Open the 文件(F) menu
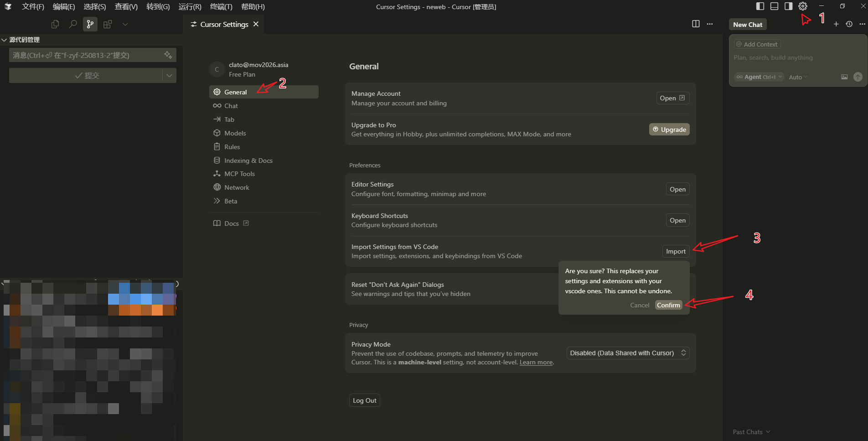 coord(33,7)
